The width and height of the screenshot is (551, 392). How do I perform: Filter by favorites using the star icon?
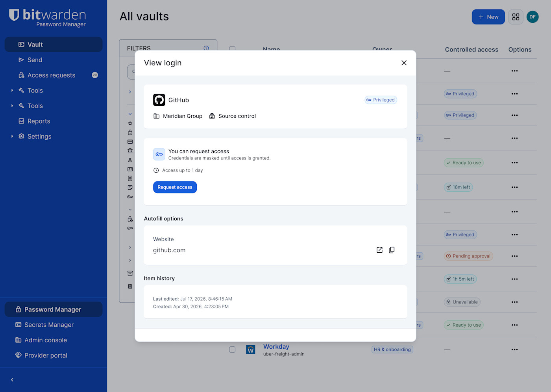point(130,123)
